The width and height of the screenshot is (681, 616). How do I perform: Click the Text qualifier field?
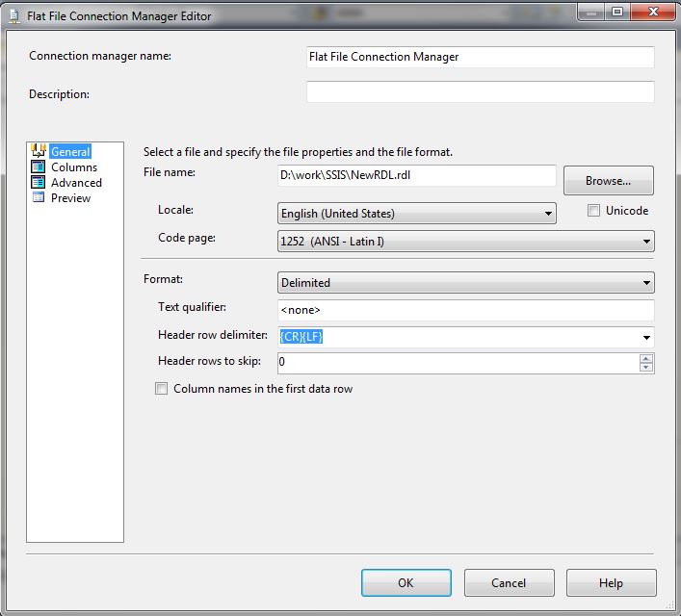click(x=465, y=310)
